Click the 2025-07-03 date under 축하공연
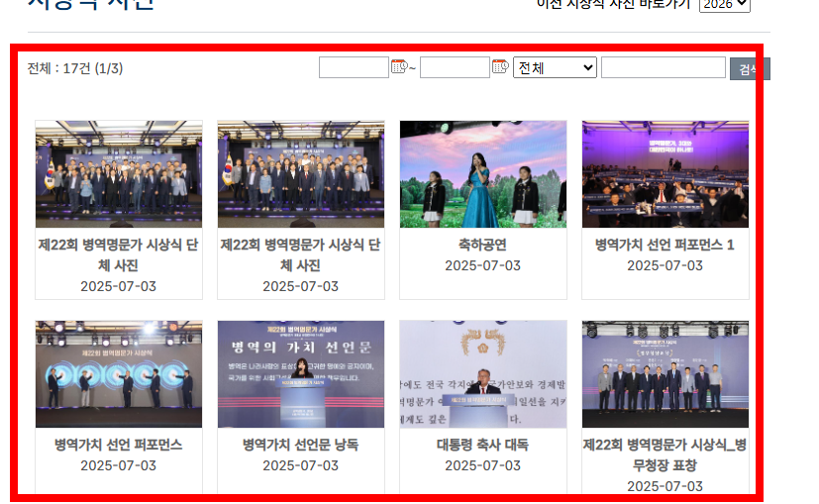The width and height of the screenshot is (819, 504). [482, 265]
